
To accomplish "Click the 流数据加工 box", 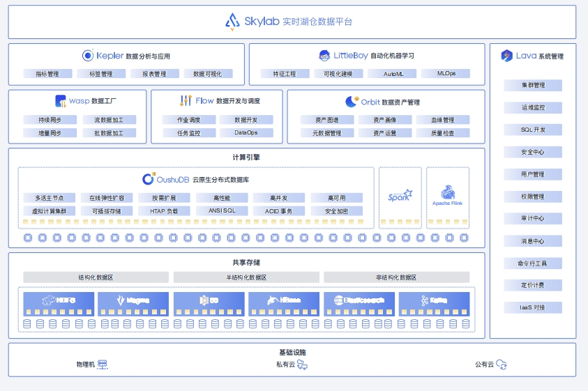I will pos(110,120).
